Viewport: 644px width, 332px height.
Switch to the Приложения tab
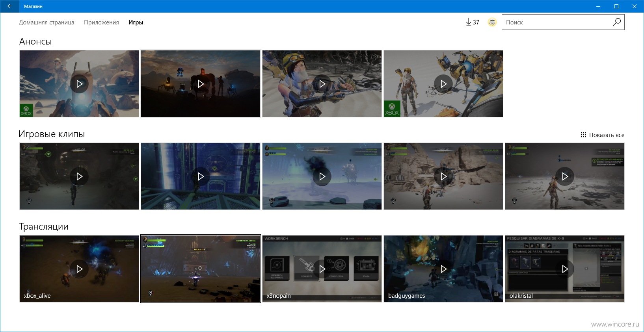[x=101, y=22]
